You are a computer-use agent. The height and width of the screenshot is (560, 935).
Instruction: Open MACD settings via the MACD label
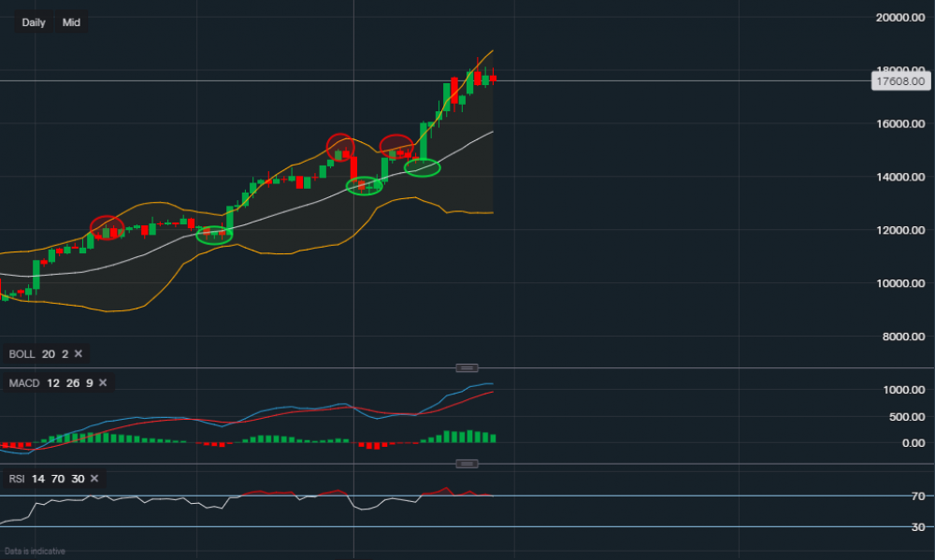pyautogui.click(x=24, y=383)
